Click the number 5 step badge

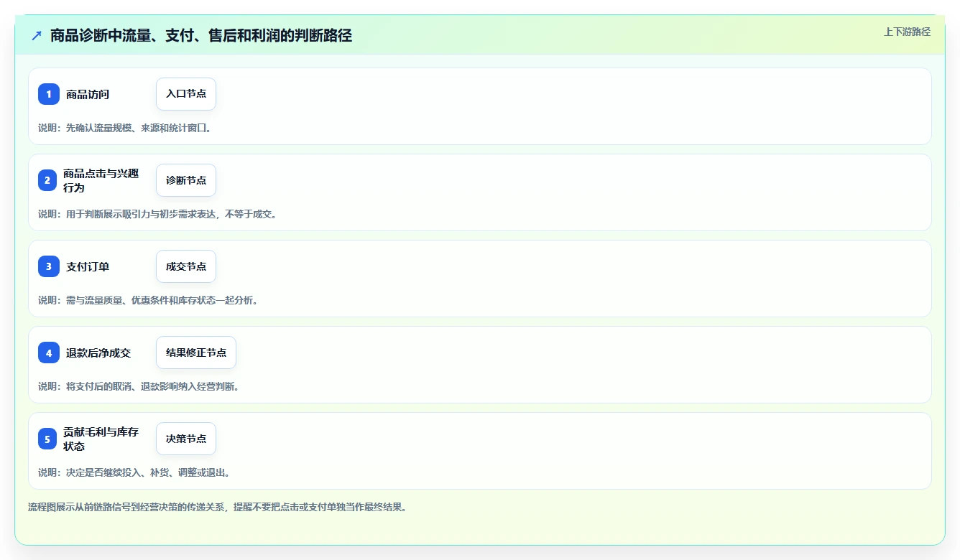47,439
